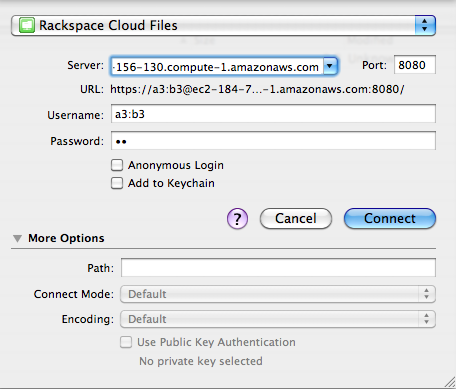Open the Connect Mode popup
The width and height of the screenshot is (456, 389).
278,294
